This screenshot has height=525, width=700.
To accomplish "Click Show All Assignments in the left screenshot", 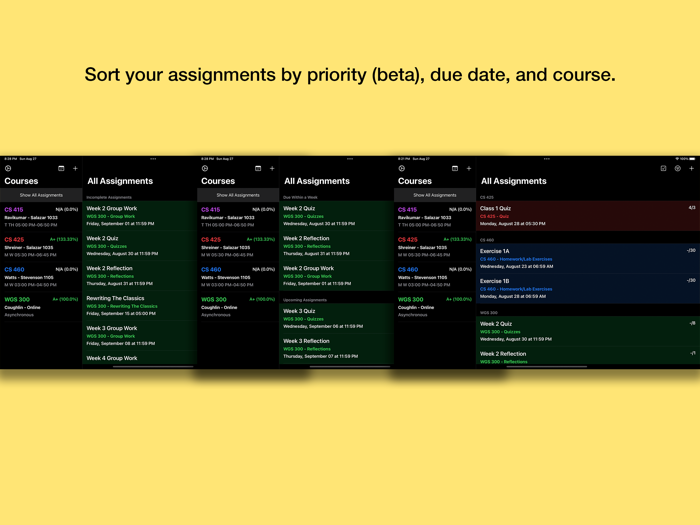I will 41,195.
